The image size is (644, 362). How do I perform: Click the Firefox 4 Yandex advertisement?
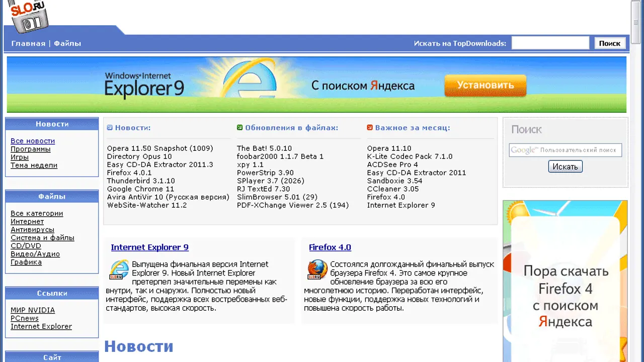click(565, 282)
